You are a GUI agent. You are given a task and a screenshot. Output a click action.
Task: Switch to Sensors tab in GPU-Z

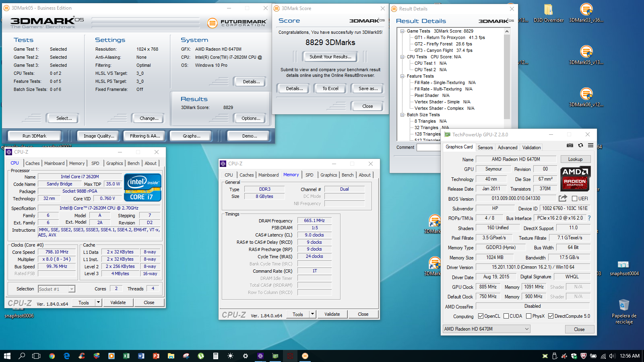pos(485,148)
